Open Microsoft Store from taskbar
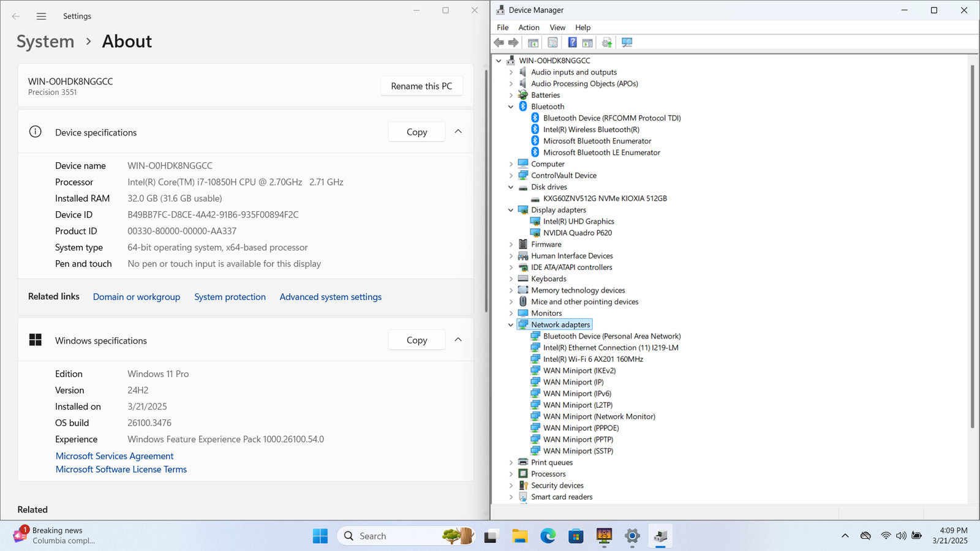980x551 pixels. click(x=576, y=536)
